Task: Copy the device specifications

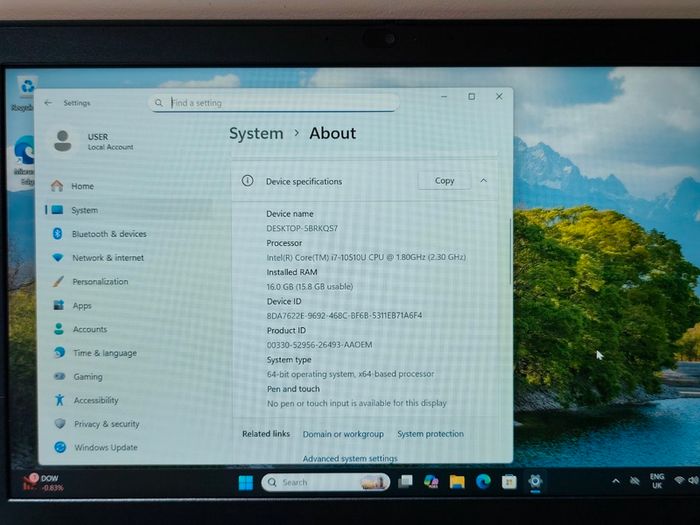Action: tap(444, 180)
